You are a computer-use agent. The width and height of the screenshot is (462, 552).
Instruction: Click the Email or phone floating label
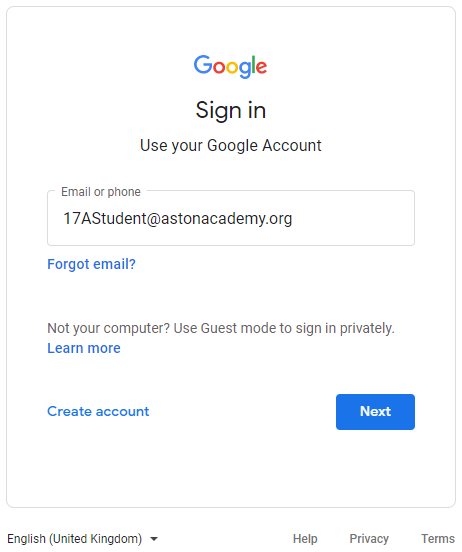coord(101,192)
